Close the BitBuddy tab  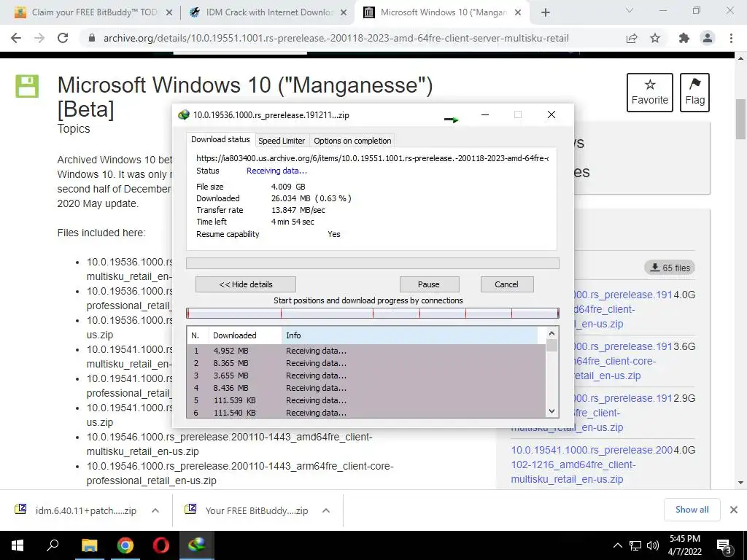(169, 13)
